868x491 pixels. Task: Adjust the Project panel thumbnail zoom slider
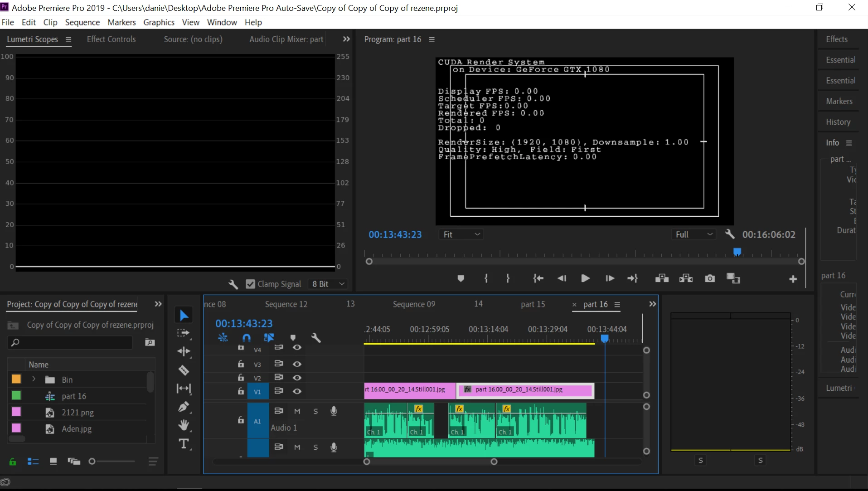coord(92,461)
